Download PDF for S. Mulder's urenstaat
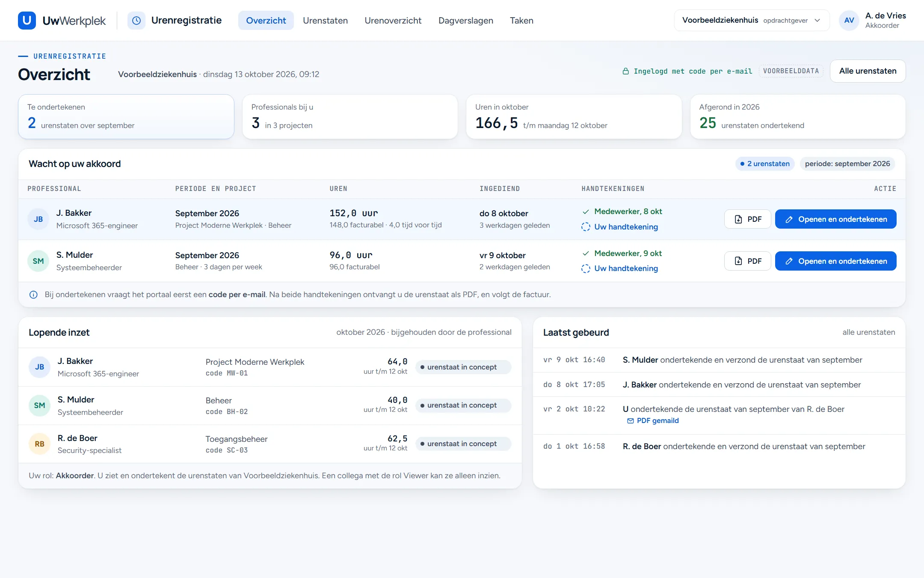The width and height of the screenshot is (924, 578). (747, 261)
